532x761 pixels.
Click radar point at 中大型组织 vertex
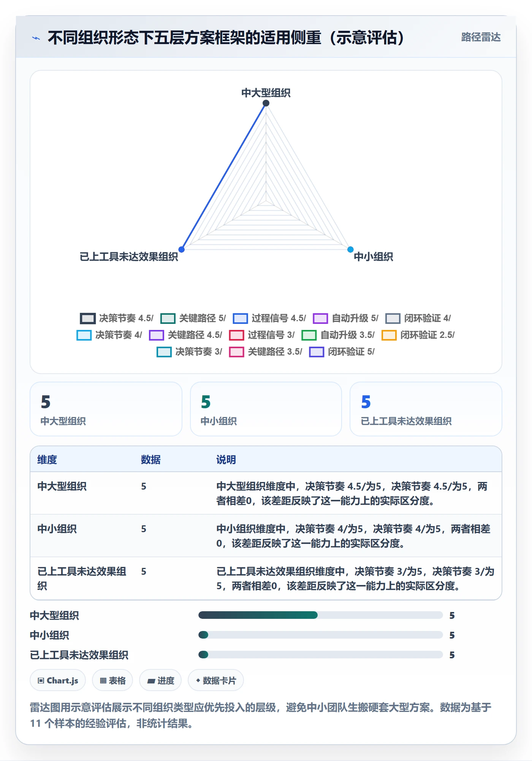coord(266,103)
